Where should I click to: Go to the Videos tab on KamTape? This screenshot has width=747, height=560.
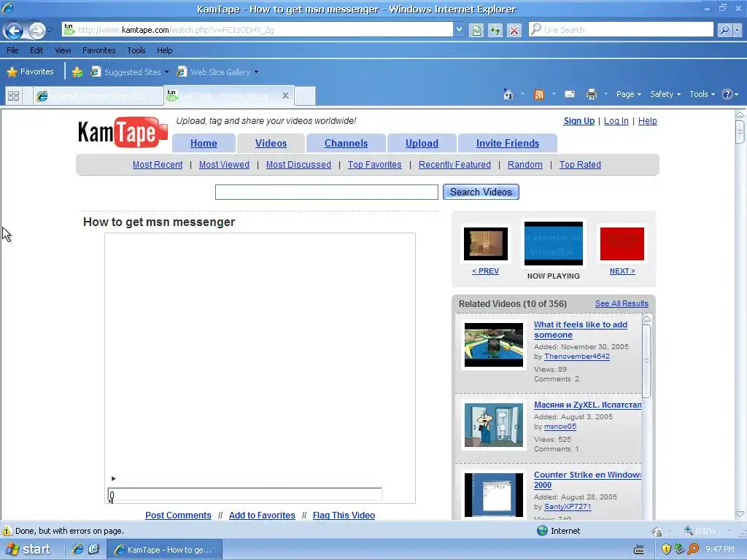pyautogui.click(x=271, y=144)
